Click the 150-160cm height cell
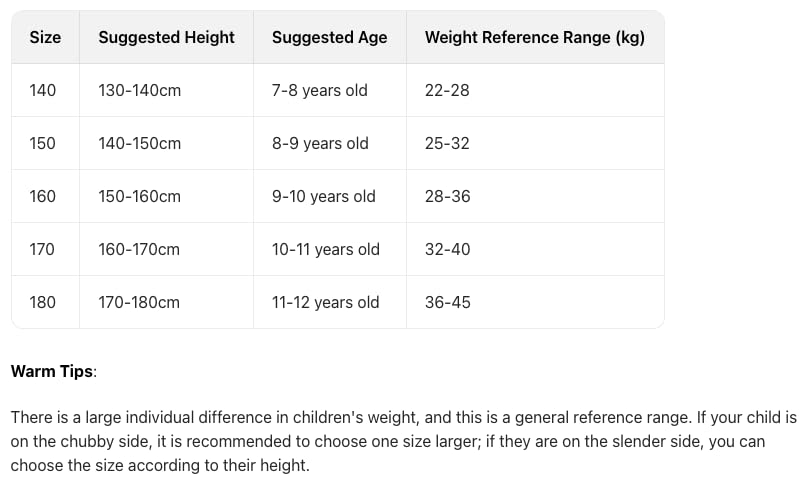Image resolution: width=807 pixels, height=478 pixels. coord(139,197)
